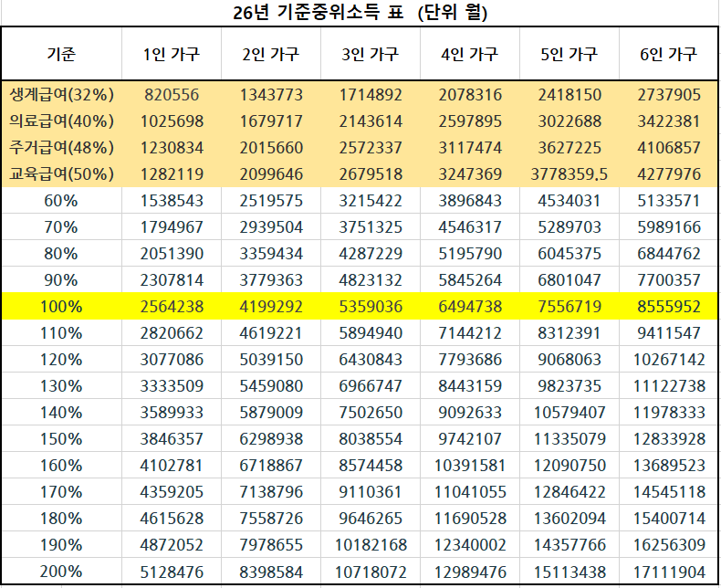Select cell 8555952 in yellow row

pos(669,307)
